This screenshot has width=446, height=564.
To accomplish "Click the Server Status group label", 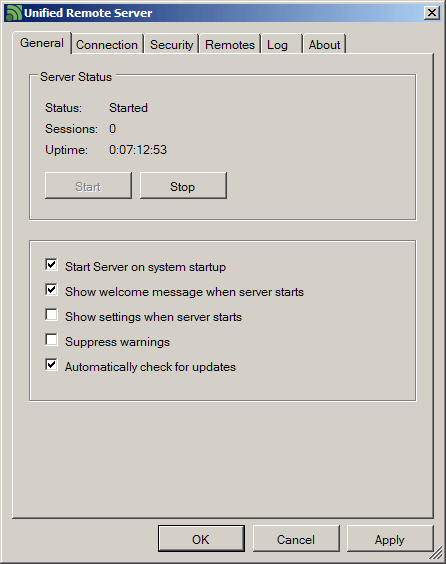I will coord(76,77).
